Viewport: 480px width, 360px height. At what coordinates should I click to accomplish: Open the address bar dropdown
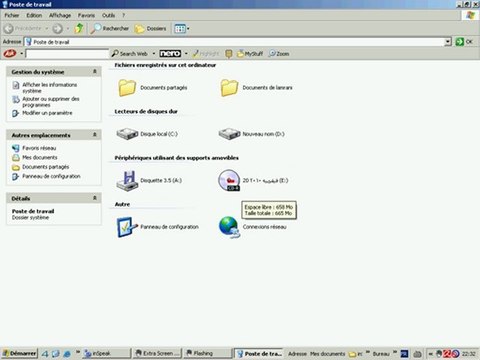point(448,42)
